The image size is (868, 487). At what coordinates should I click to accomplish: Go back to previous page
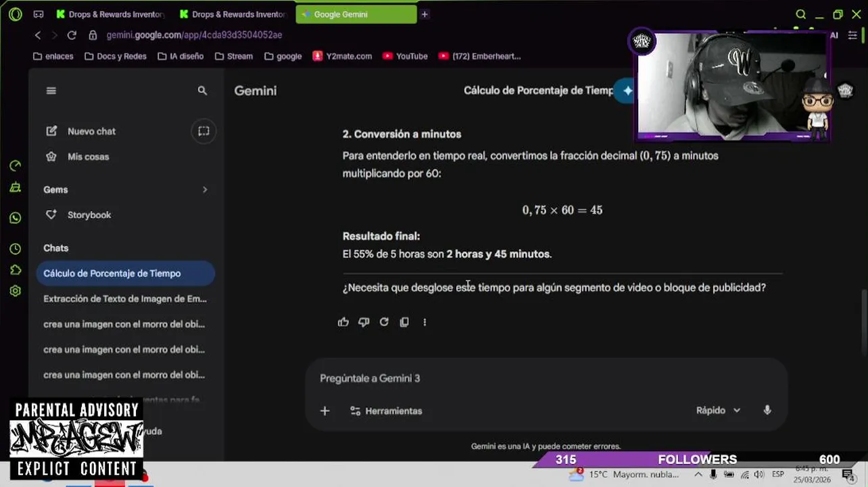tap(38, 35)
